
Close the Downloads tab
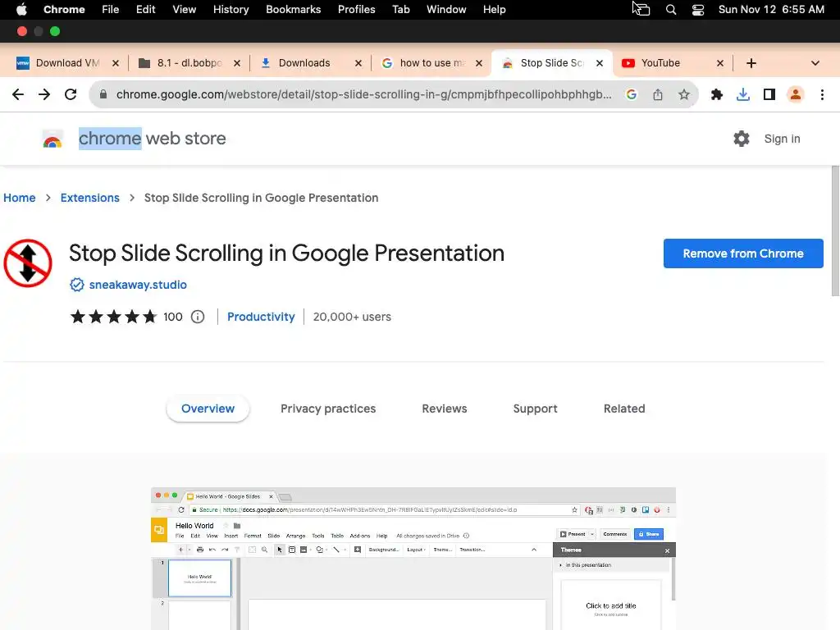pos(358,63)
